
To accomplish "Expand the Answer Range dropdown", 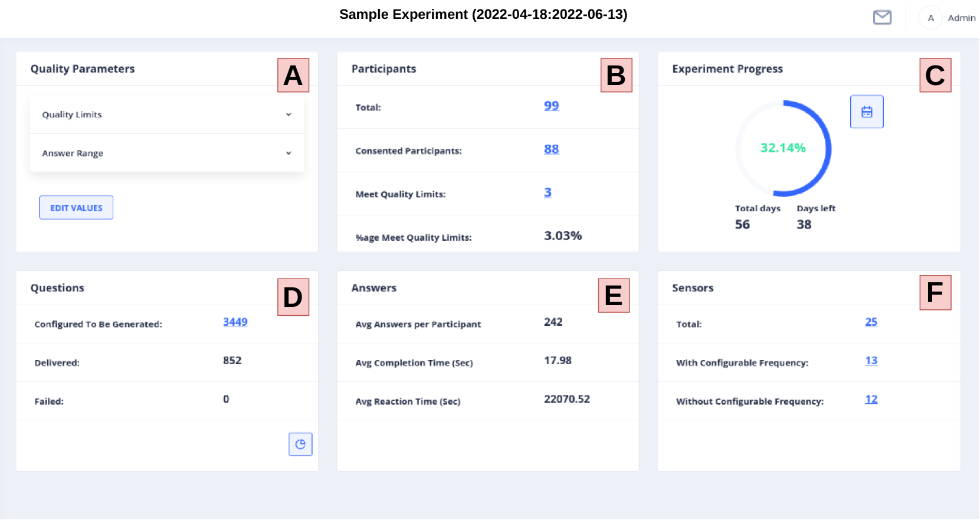I will [x=167, y=153].
